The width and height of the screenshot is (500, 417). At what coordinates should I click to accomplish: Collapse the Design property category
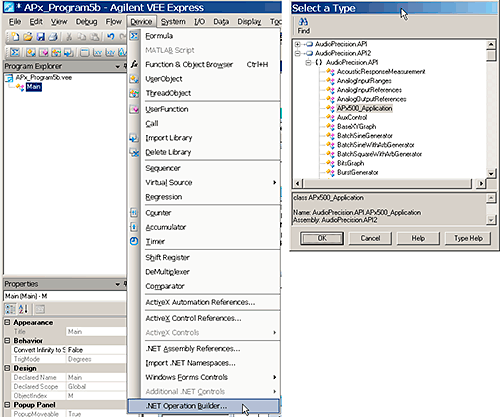7,368
